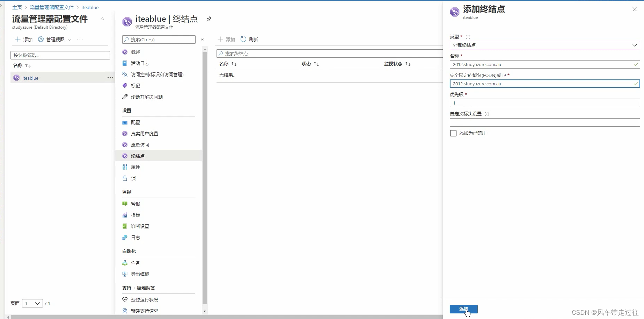Focus the 搜索终结点 search field

coord(330,54)
